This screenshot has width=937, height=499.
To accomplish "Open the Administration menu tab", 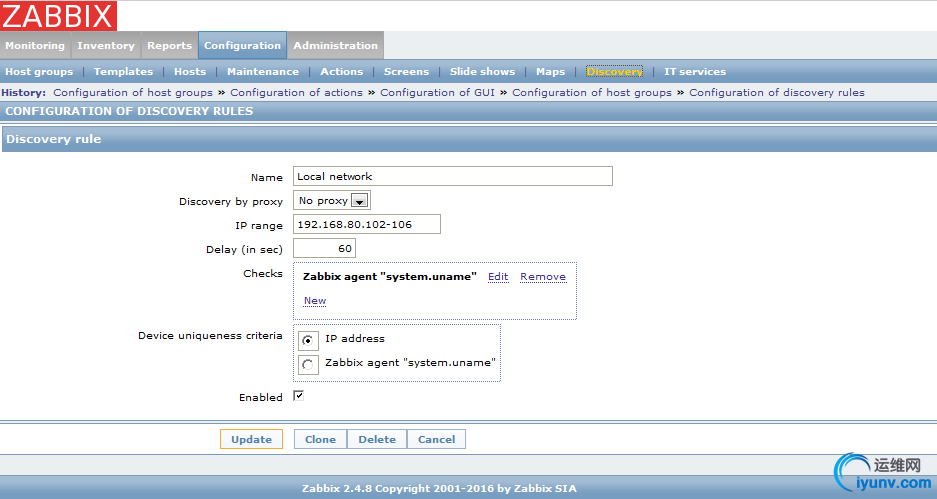I will pyautogui.click(x=335, y=45).
